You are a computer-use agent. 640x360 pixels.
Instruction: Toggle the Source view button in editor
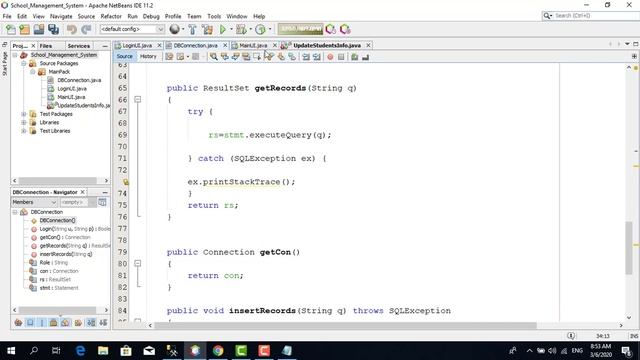coord(124,56)
